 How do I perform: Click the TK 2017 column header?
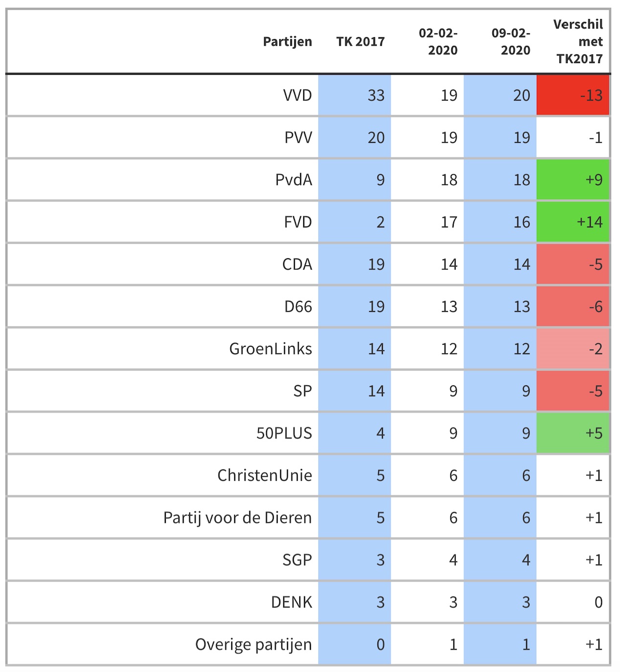click(360, 42)
